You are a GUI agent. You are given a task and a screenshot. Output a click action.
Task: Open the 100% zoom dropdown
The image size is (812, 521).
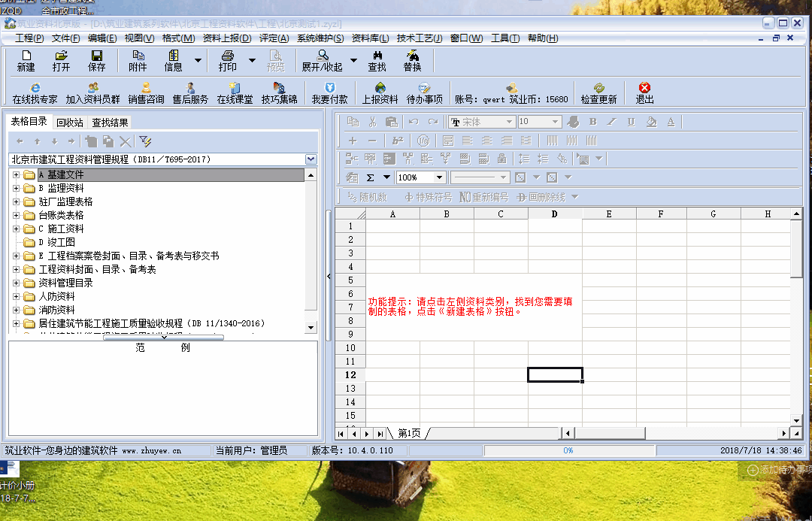click(x=440, y=177)
